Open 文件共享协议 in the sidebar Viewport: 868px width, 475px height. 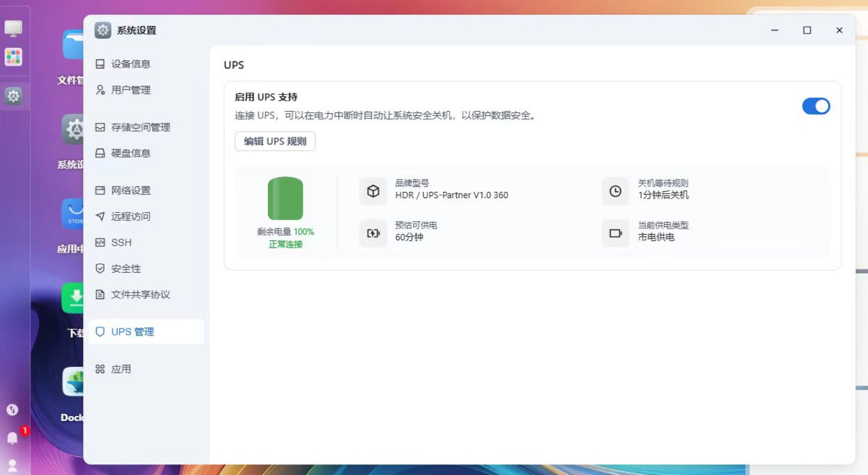point(146,295)
